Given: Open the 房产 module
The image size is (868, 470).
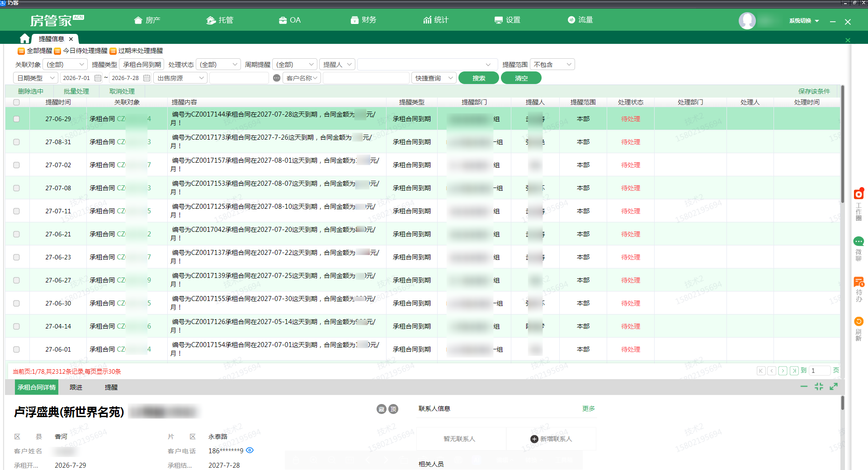Looking at the screenshot, I should (147, 20).
